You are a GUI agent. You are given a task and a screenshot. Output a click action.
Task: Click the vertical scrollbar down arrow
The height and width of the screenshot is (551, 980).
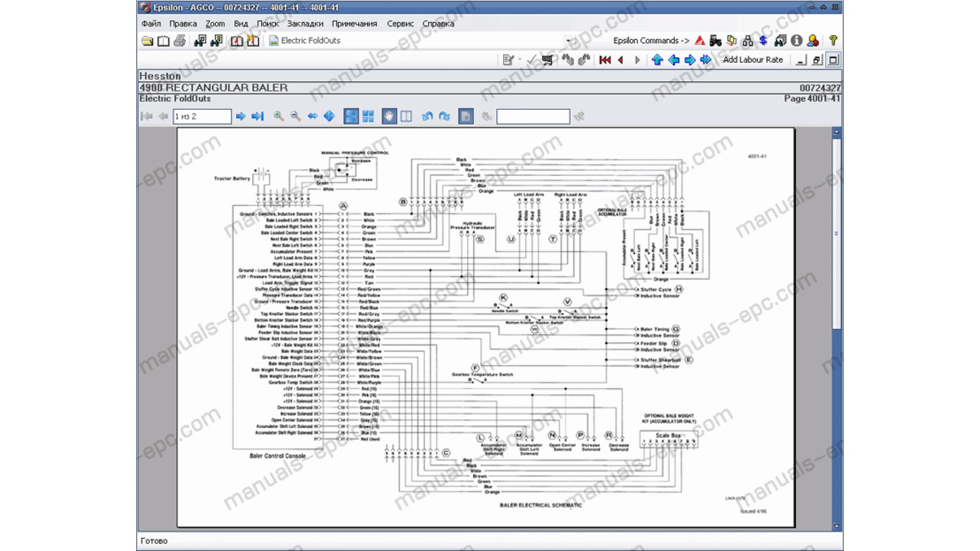pyautogui.click(x=837, y=526)
